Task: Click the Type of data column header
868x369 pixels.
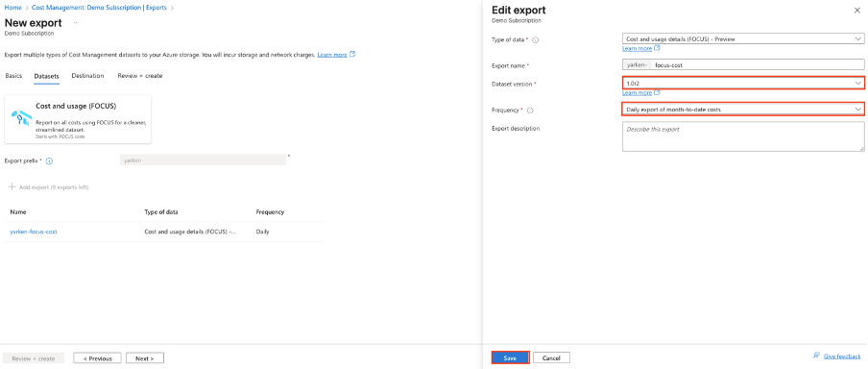Action: click(161, 212)
